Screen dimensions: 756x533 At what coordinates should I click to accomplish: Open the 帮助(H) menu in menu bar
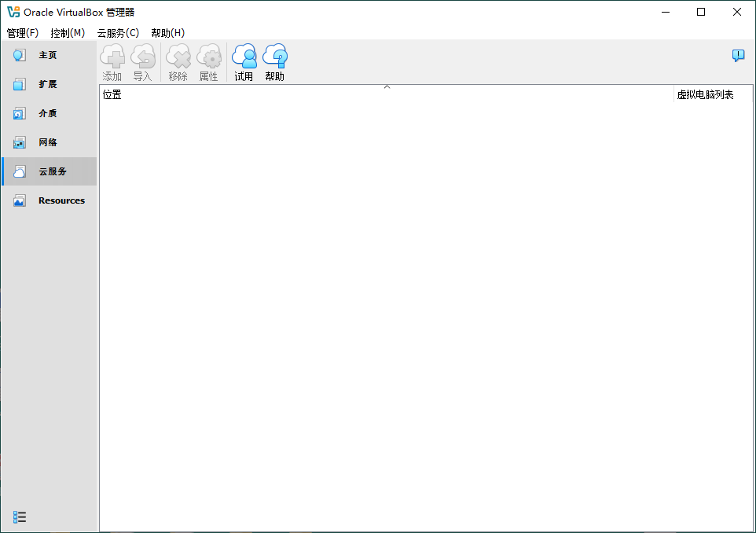(167, 33)
